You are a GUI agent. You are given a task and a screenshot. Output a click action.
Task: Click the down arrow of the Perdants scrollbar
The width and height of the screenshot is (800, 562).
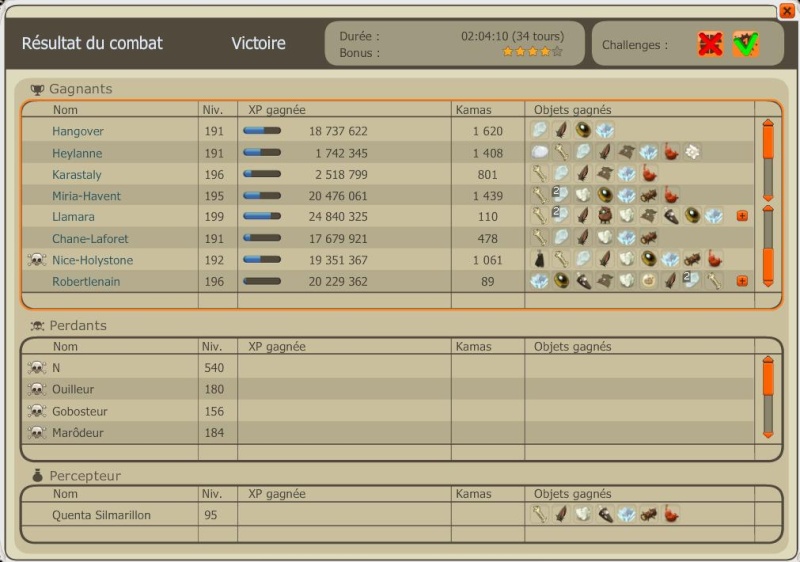pos(768,434)
